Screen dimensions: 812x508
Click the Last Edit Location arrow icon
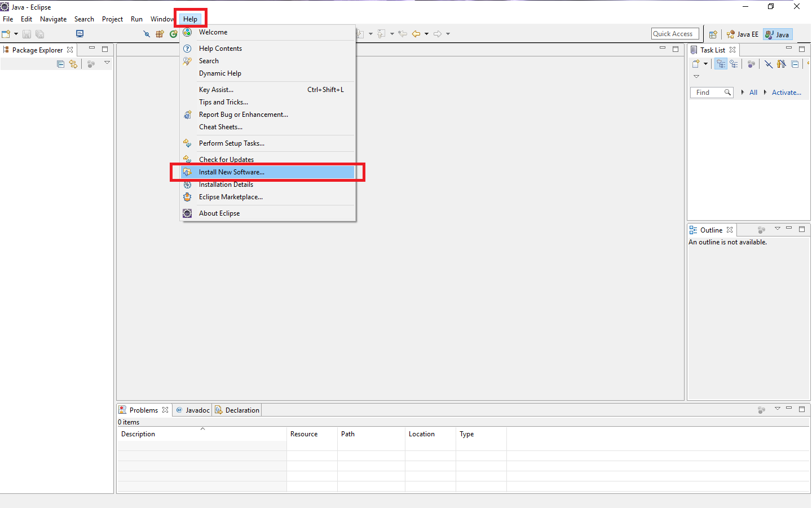tap(403, 34)
